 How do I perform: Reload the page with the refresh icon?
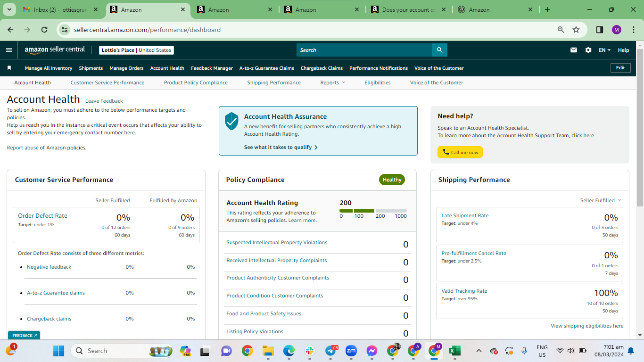[x=44, y=30]
